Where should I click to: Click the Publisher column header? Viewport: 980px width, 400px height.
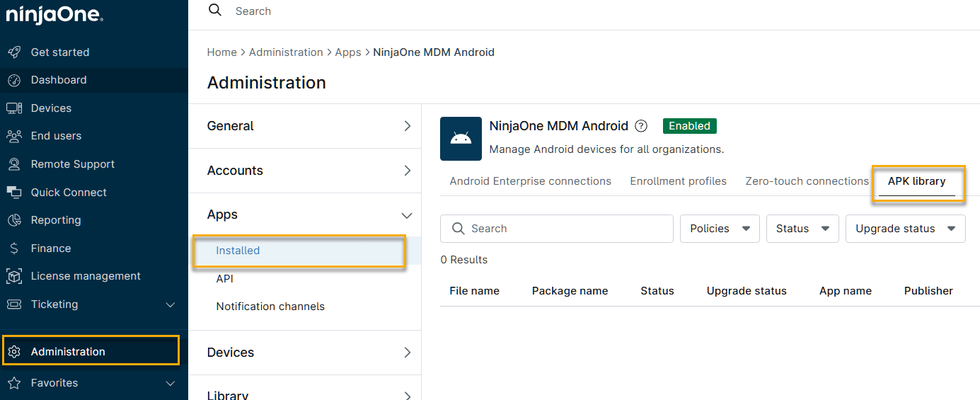[x=928, y=291]
